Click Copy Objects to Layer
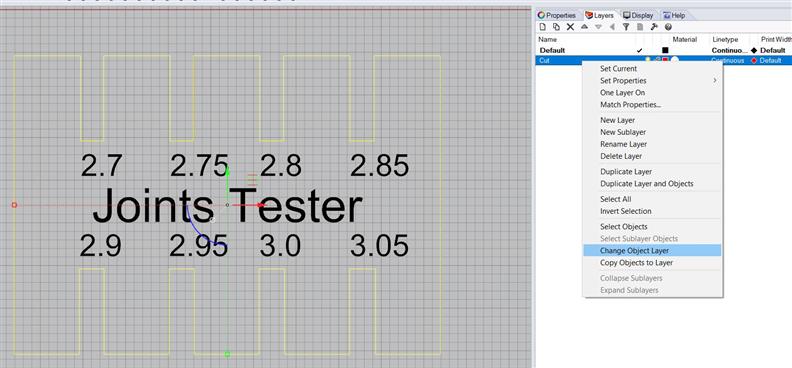 [x=636, y=262]
